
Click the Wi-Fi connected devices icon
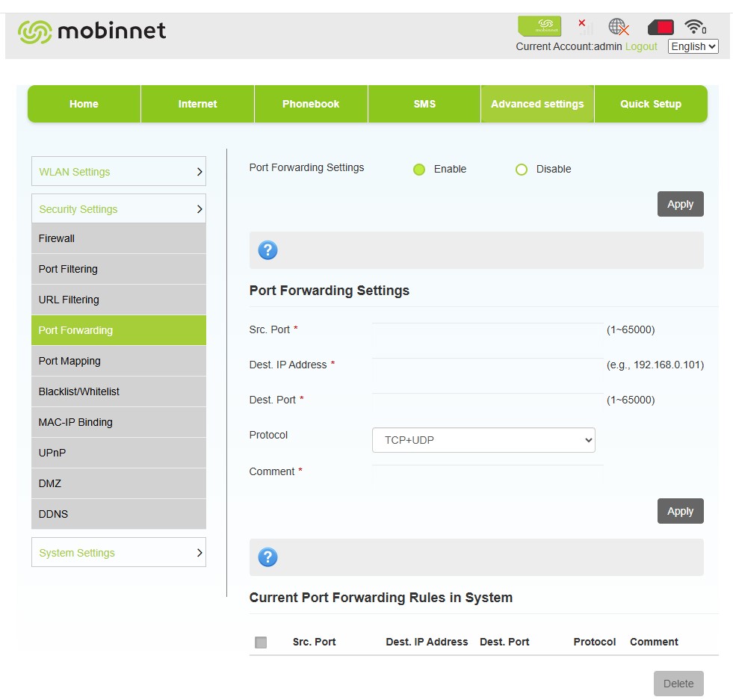695,28
